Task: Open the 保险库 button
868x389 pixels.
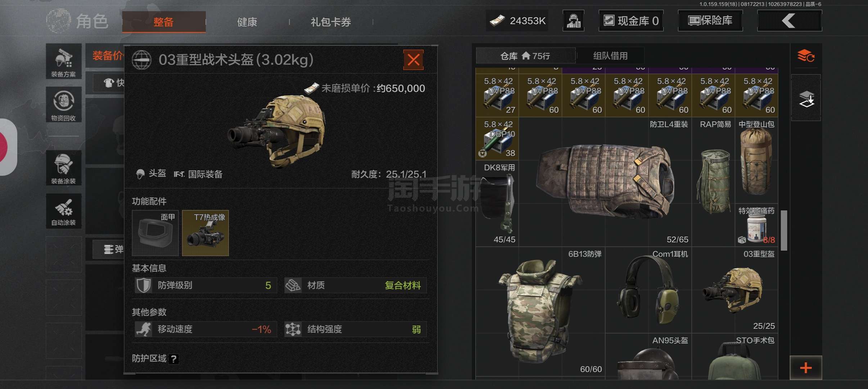Action: click(x=710, y=21)
